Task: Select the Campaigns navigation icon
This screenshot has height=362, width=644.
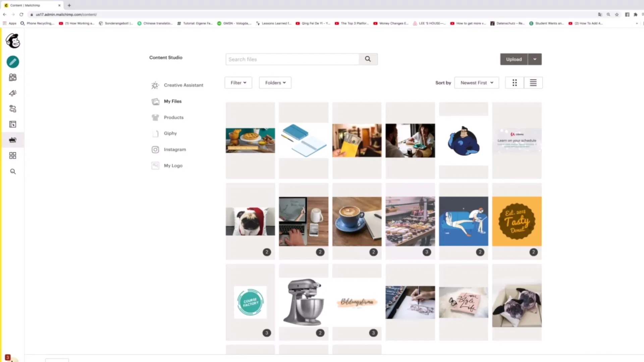Action: 12,93
